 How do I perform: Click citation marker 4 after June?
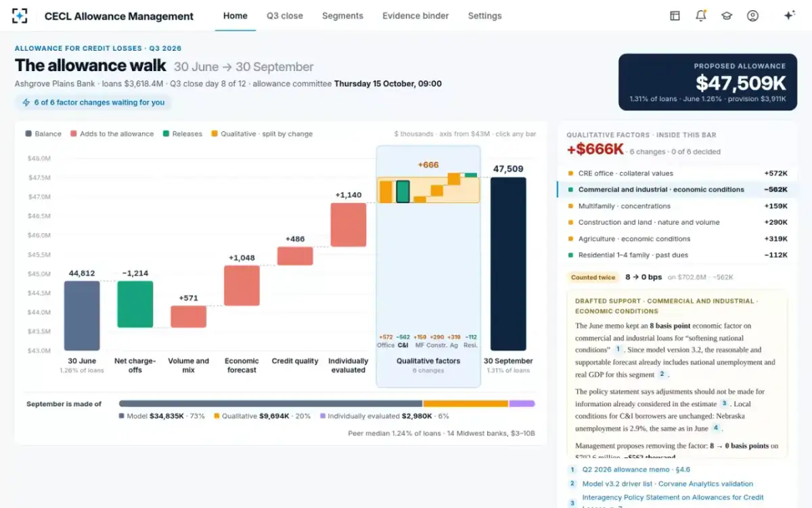(x=716, y=428)
